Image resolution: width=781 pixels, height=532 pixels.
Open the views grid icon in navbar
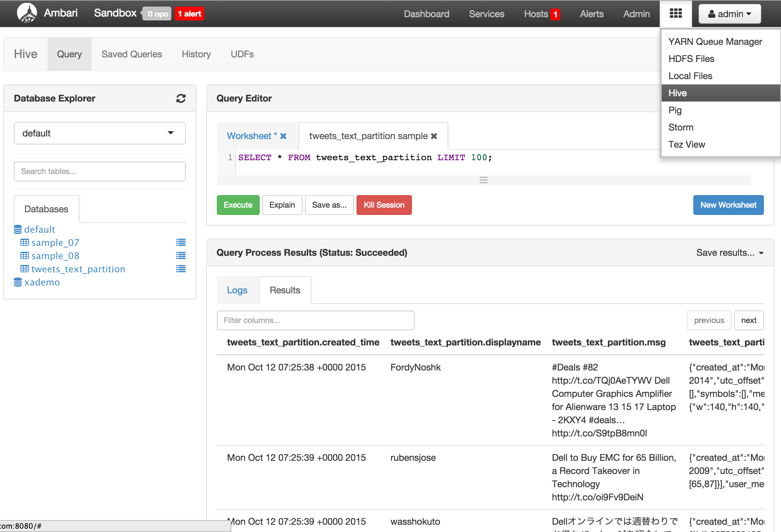click(x=676, y=14)
